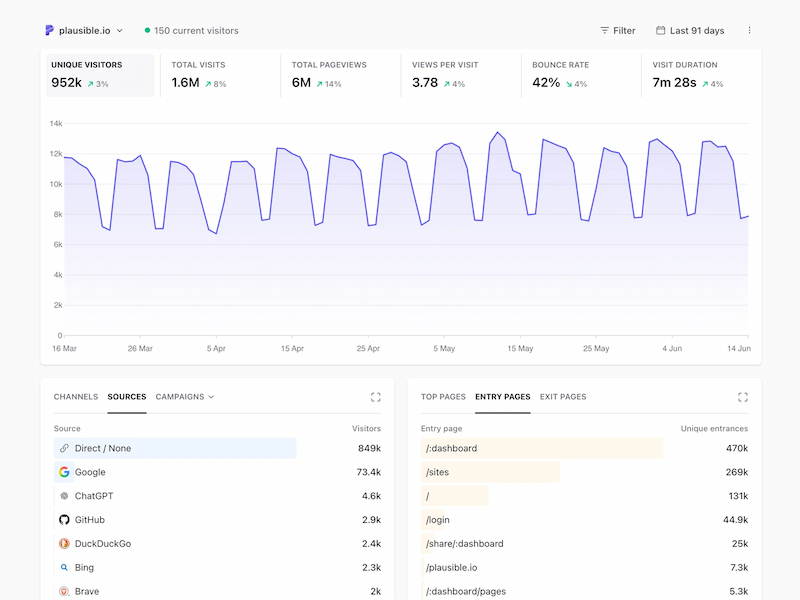Click the Direct / None source row
The image size is (800, 600).
(x=217, y=448)
